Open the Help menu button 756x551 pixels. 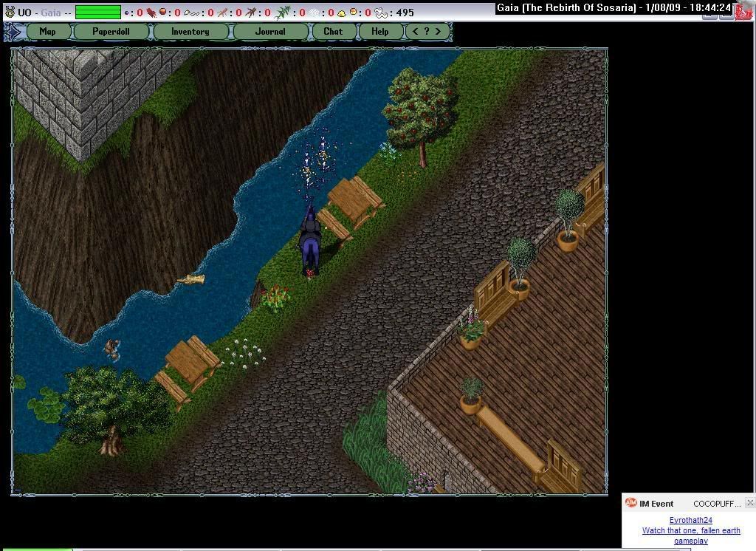[x=380, y=31]
